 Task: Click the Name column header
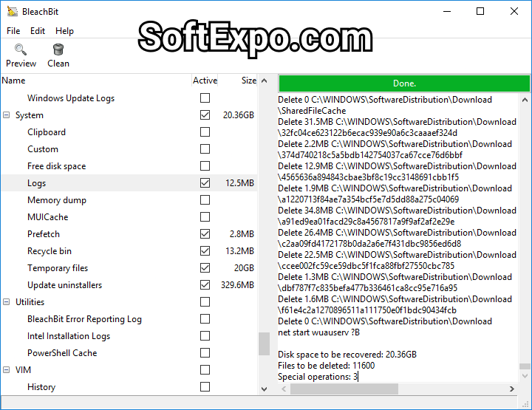click(96, 81)
